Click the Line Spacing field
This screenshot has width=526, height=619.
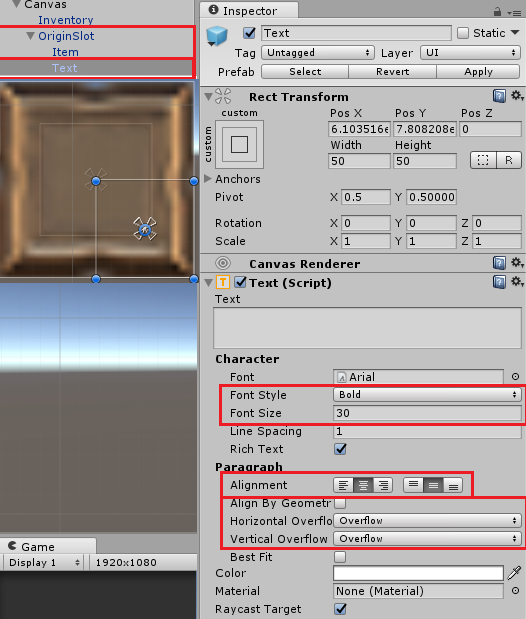pyautogui.click(x=427, y=431)
